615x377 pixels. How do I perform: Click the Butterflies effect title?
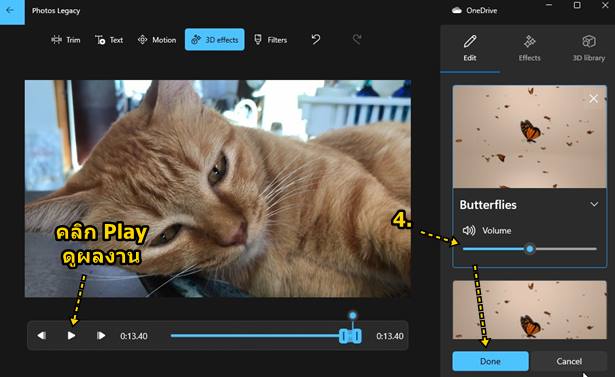[x=488, y=205]
